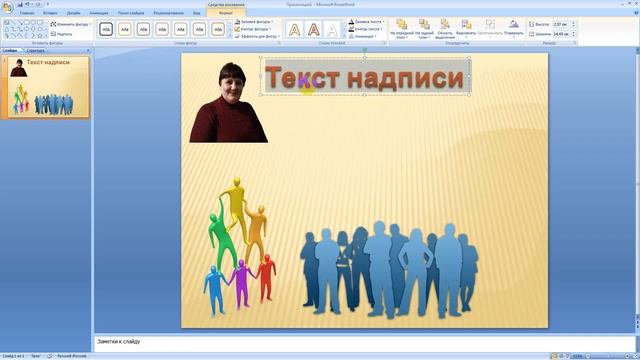The image size is (640, 360).
Task: Select slide 1 thumbnail
Action: click(x=48, y=87)
